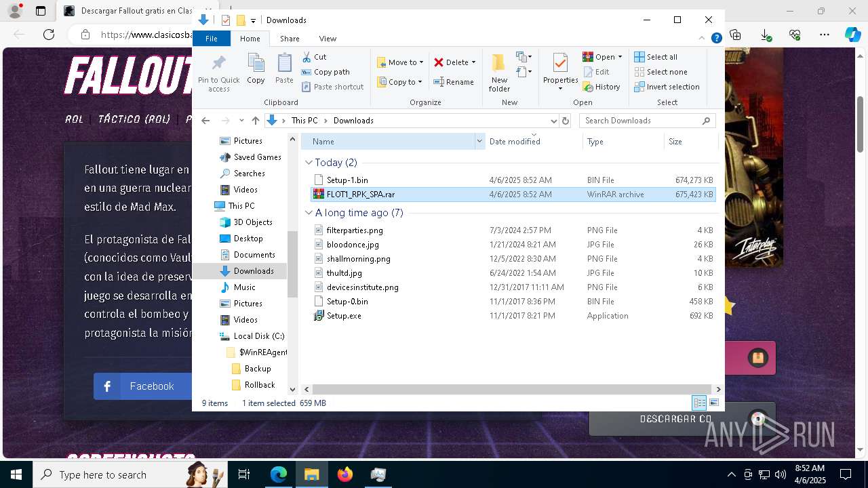Click Select all in the ribbon
This screenshot has width=868, height=488.
point(656,57)
